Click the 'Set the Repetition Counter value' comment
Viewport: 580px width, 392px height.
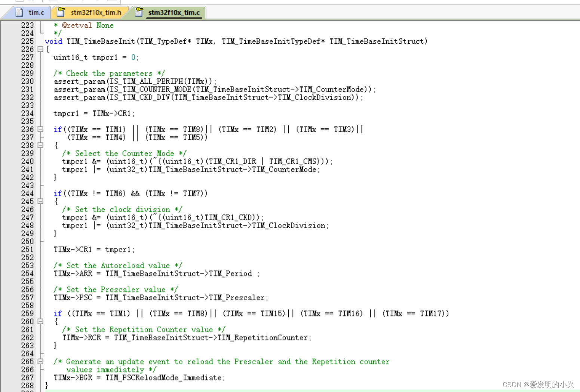pyautogui.click(x=144, y=330)
